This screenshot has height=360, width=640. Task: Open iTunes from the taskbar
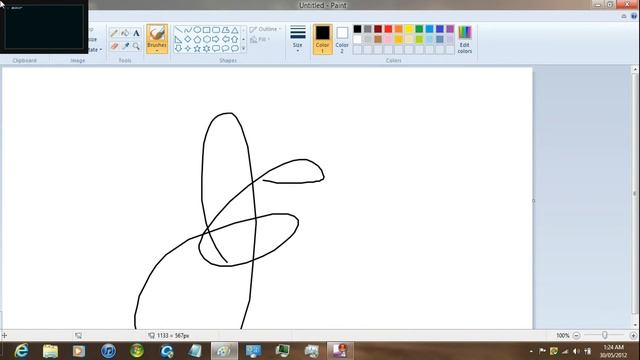coord(108,351)
